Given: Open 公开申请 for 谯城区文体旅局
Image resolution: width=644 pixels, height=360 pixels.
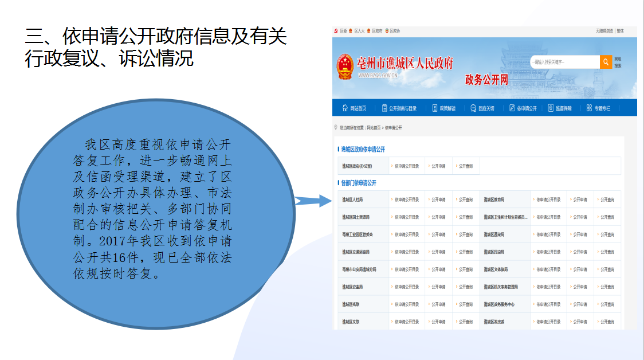Looking at the screenshot, I should click(580, 269).
